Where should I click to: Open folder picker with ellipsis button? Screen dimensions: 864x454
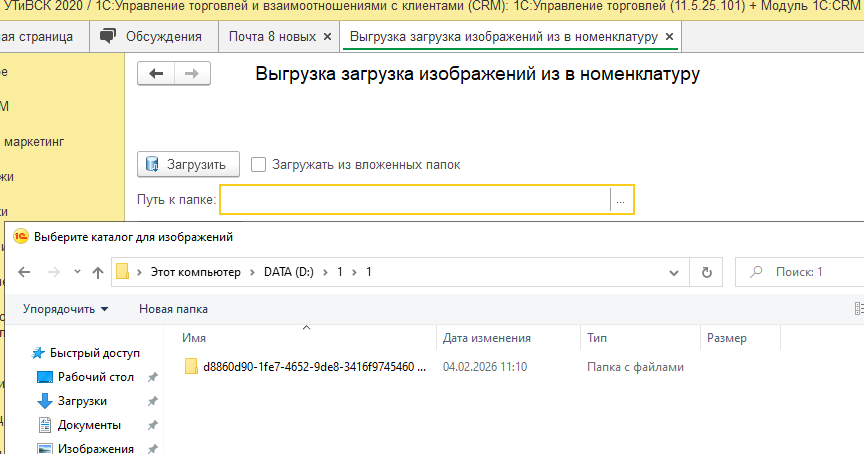coord(620,199)
